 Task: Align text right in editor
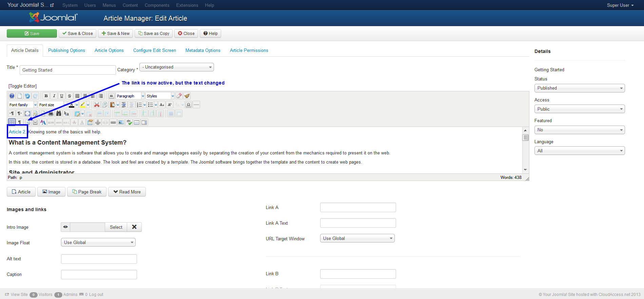click(x=101, y=96)
